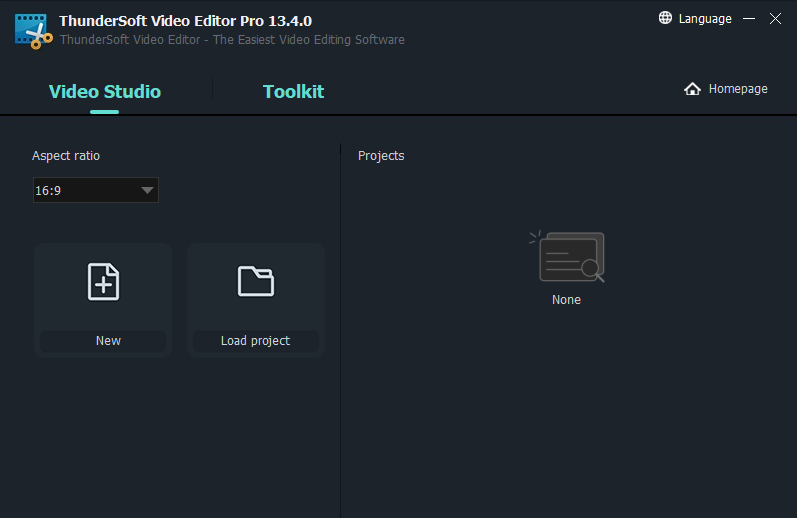797x518 pixels.
Task: Click the Easiest Video Editing Software subtitle
Action: pos(232,40)
